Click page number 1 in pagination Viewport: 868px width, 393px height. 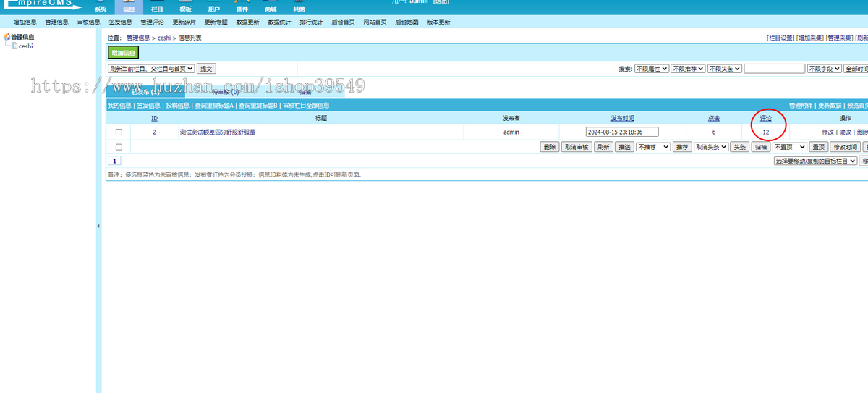tap(114, 161)
